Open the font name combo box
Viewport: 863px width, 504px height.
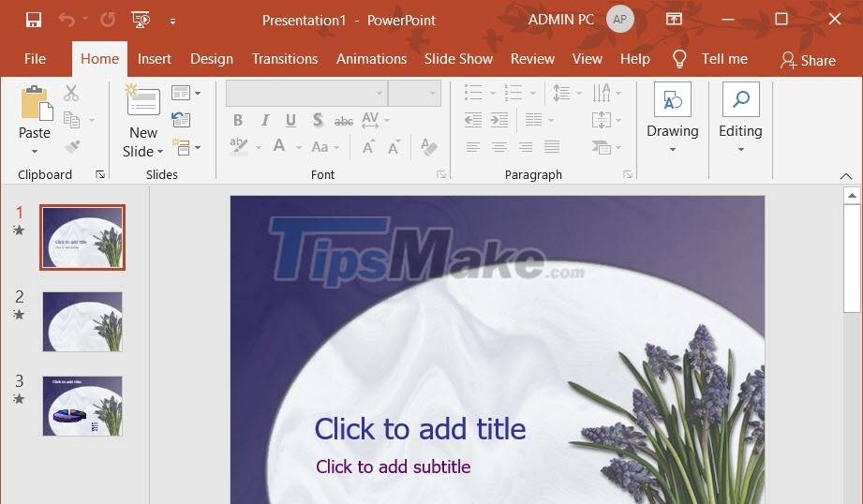[306, 93]
